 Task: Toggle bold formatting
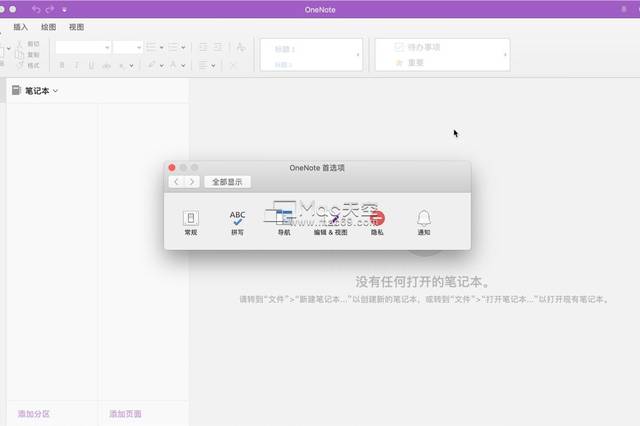point(62,65)
